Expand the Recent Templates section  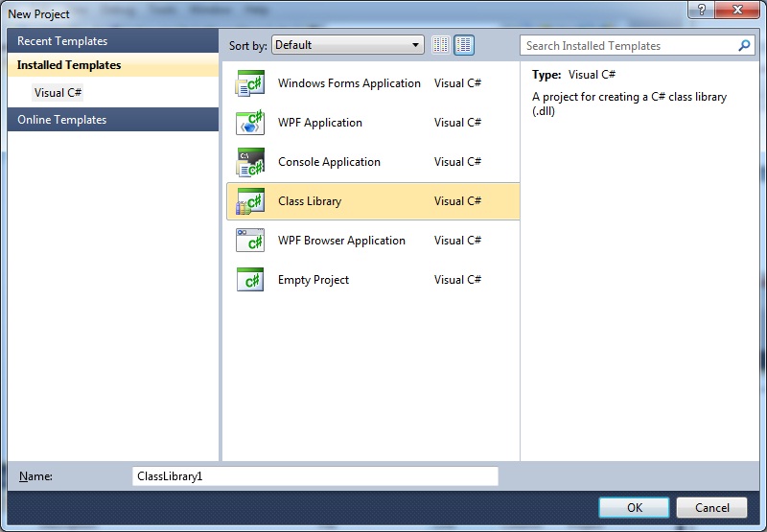pyautogui.click(x=62, y=41)
